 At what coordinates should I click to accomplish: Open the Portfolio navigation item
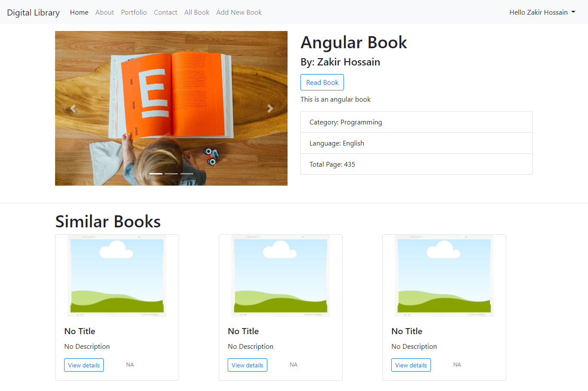point(133,12)
